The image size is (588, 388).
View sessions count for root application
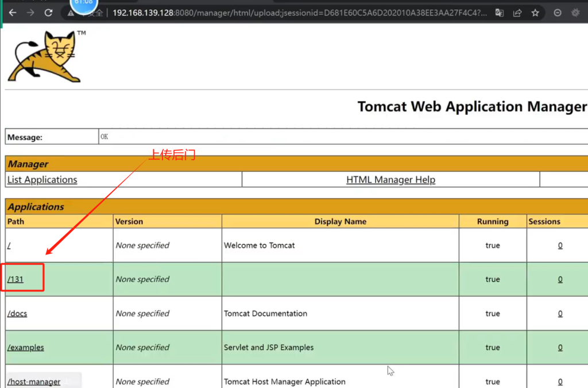tap(560, 245)
